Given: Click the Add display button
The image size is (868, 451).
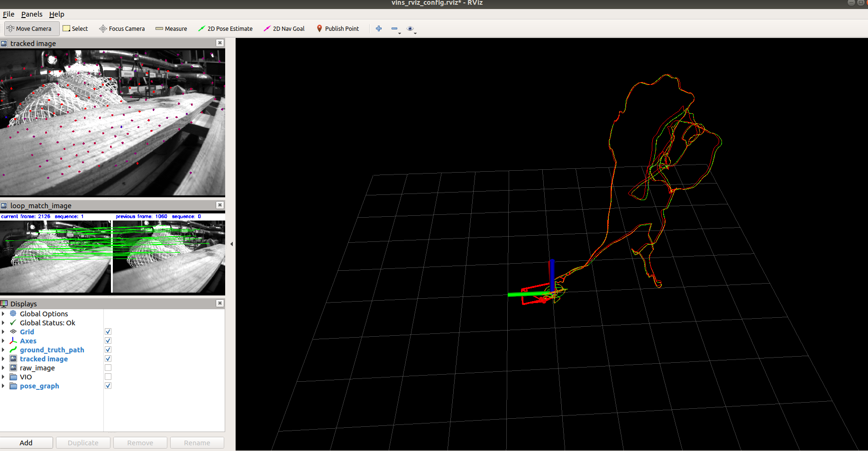Looking at the screenshot, I should point(26,442).
